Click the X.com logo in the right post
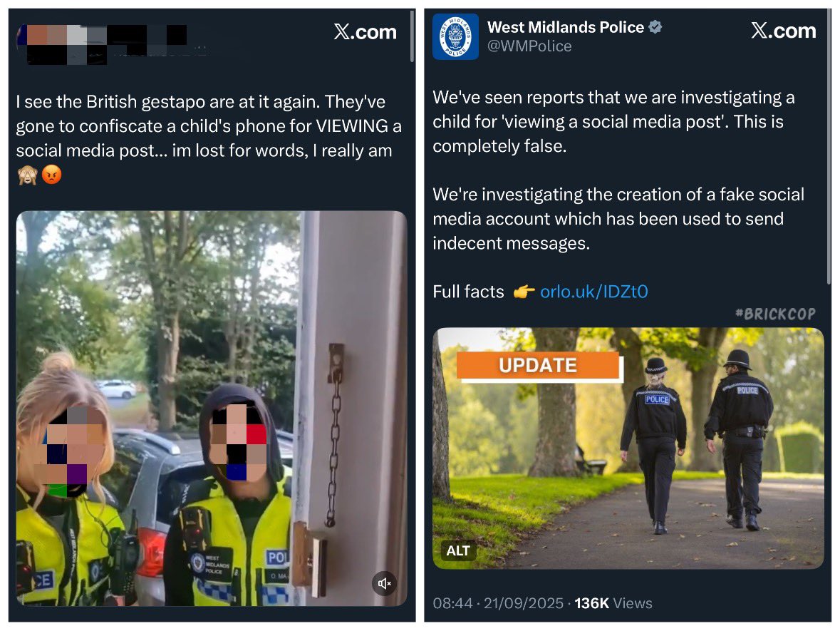Image resolution: width=840 pixels, height=631 pixels. click(x=783, y=31)
